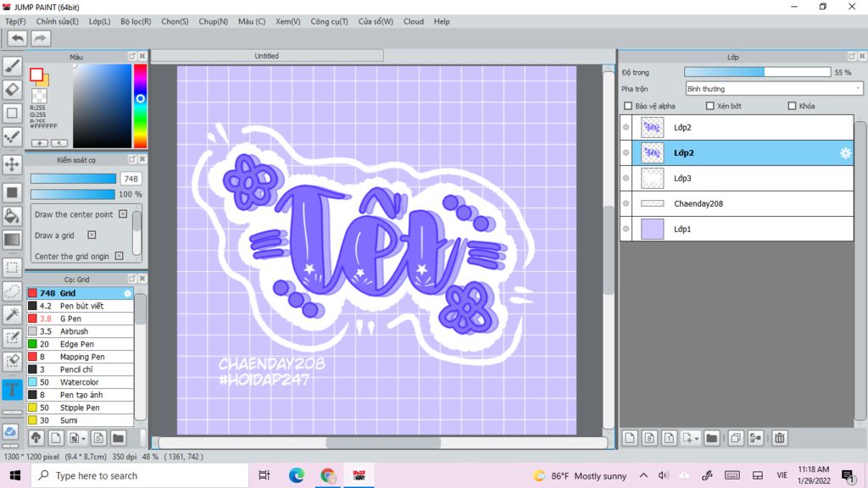This screenshot has width=868, height=488.
Task: Download brush from cloud icon
Action: click(x=36, y=438)
